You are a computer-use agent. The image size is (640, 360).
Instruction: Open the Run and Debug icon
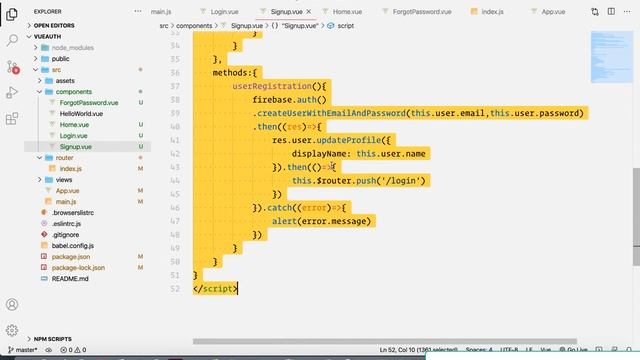(x=12, y=93)
